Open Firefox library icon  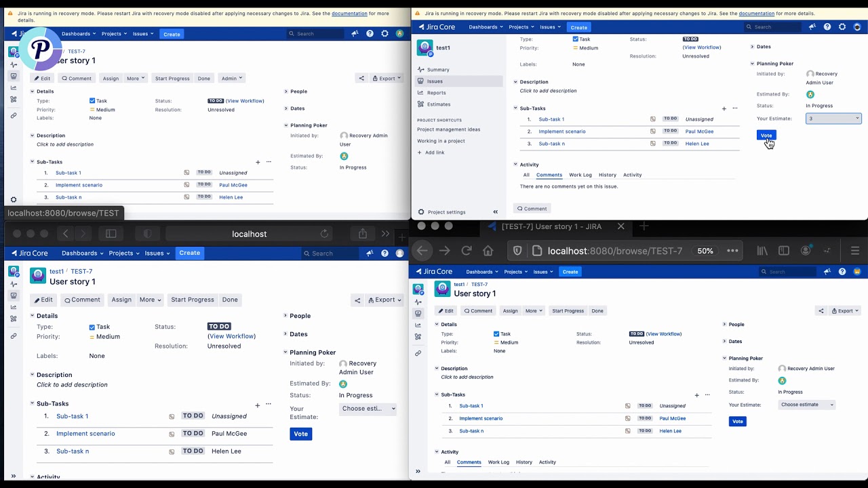tap(762, 251)
